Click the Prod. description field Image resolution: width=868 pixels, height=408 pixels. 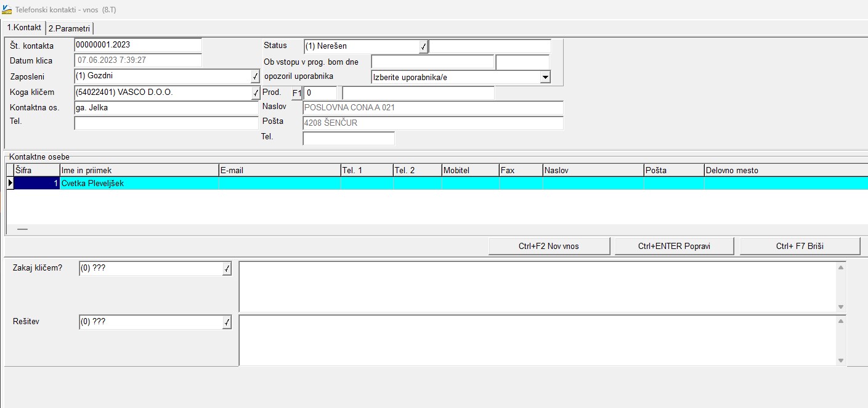pyautogui.click(x=418, y=93)
